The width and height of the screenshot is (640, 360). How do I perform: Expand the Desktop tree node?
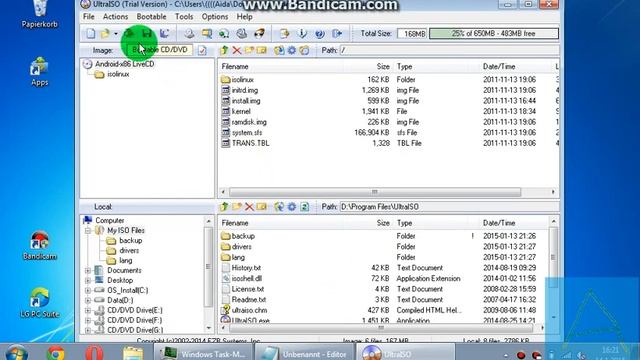88,280
